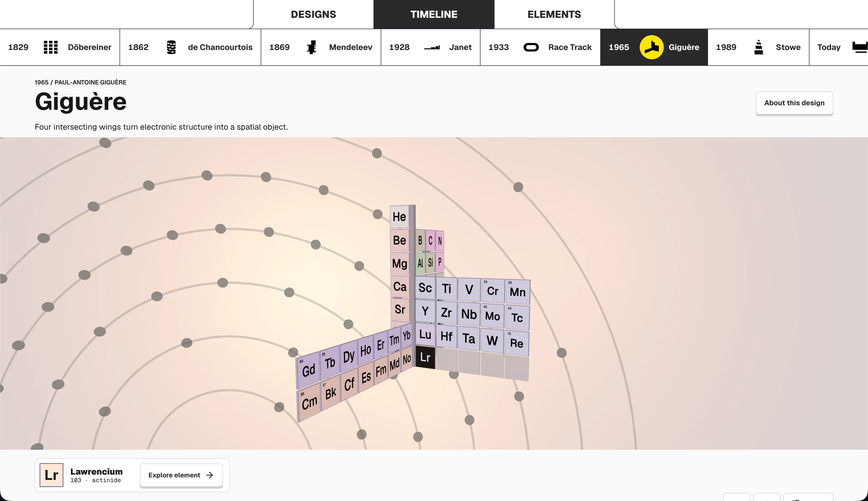
Task: Select the Re element tile
Action: [x=517, y=343]
